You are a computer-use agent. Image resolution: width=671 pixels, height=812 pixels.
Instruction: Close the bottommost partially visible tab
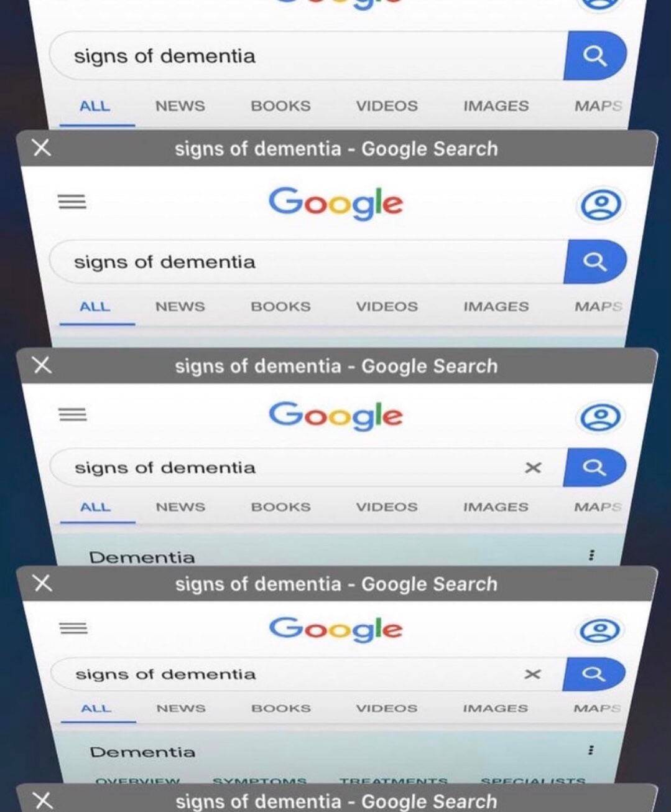coord(42,800)
